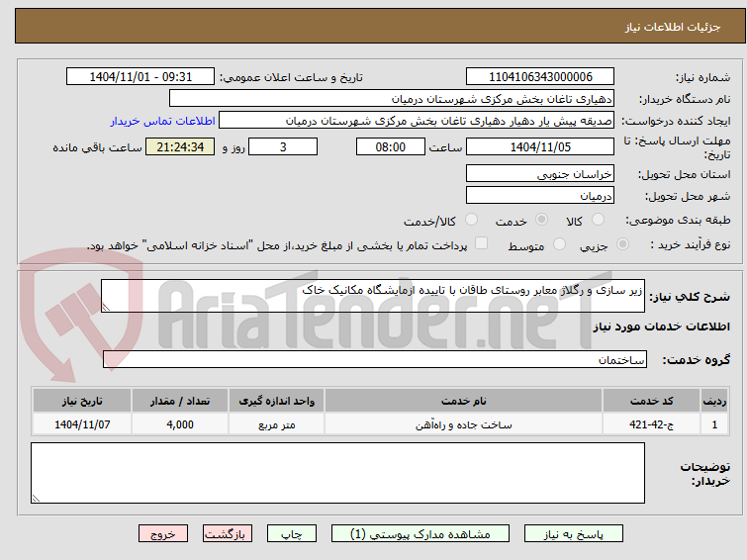The height and width of the screenshot is (560, 747).
Task: Click the announcement date field 1404/11/01 - 09:31
Action: coord(140,77)
